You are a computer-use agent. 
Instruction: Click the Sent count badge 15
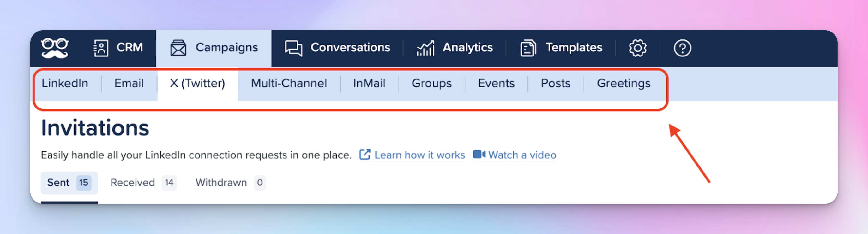point(84,183)
